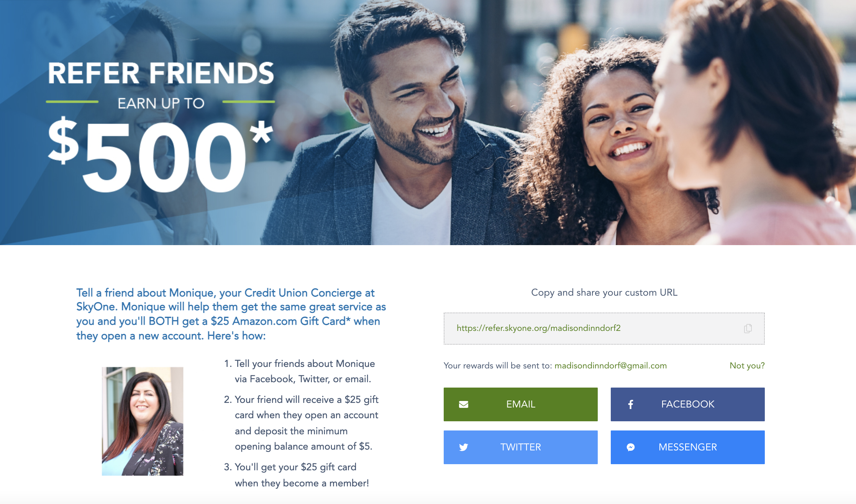Click the EARN UP TO banner text

(161, 103)
